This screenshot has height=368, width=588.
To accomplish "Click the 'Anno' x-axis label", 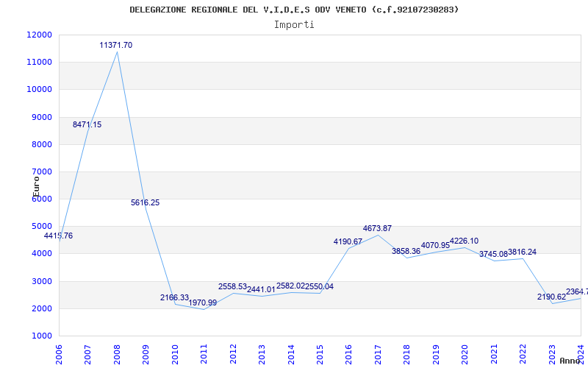I will 570,361.
